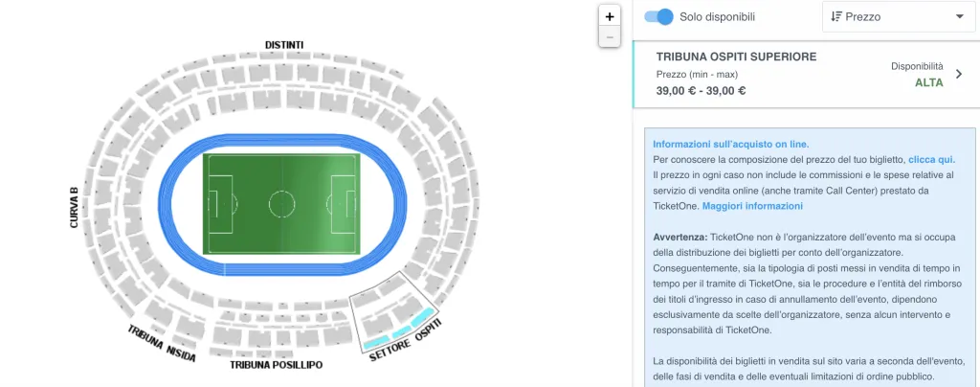
Task: Click the CURVA B stand label
Action: (x=75, y=207)
